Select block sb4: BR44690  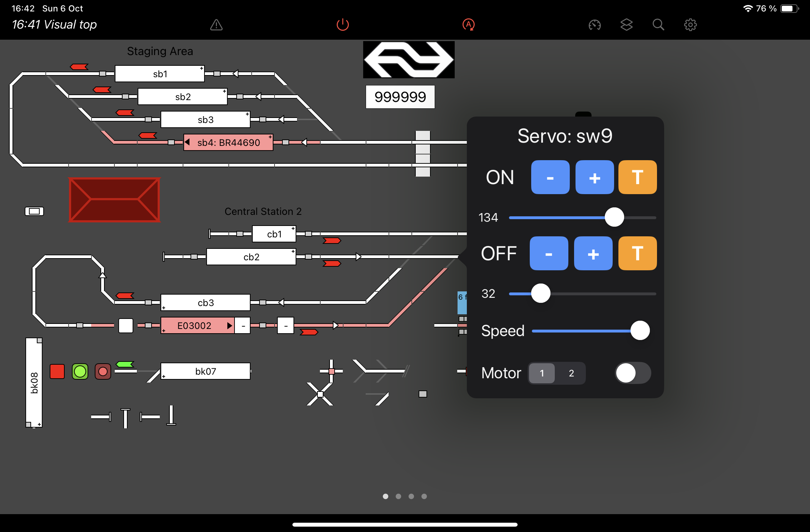pos(229,143)
